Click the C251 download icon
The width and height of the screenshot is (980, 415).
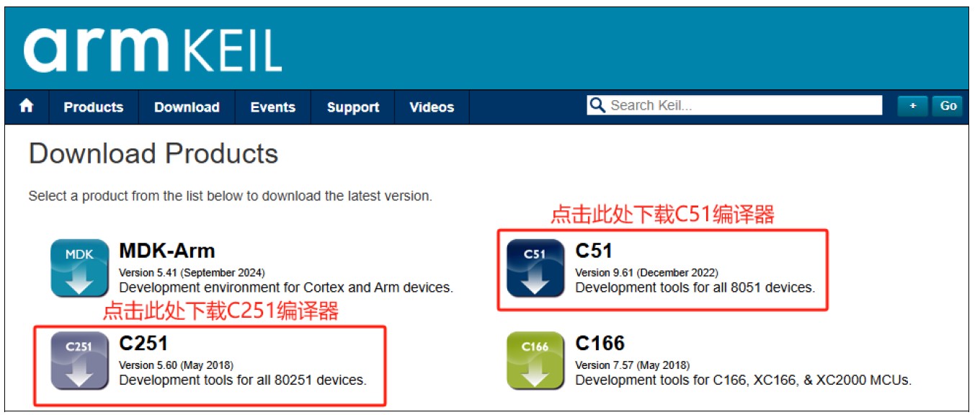pos(80,360)
